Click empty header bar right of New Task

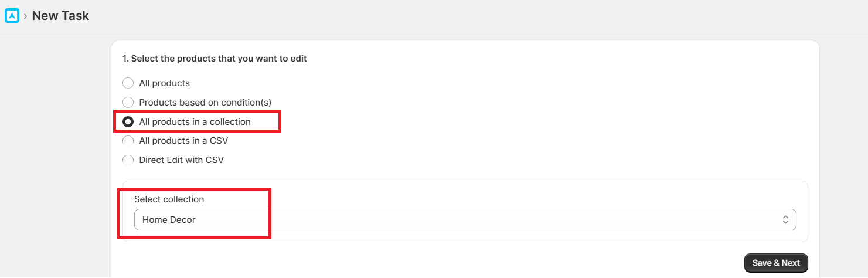[469, 16]
